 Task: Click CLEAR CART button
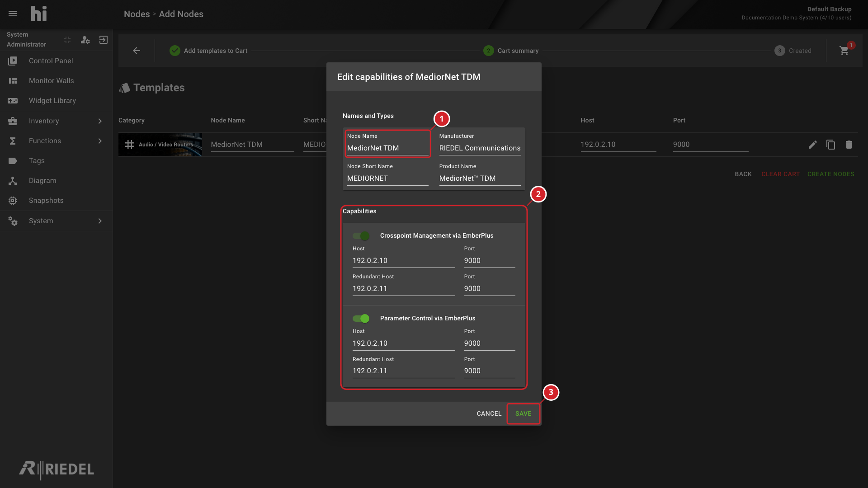pos(780,174)
